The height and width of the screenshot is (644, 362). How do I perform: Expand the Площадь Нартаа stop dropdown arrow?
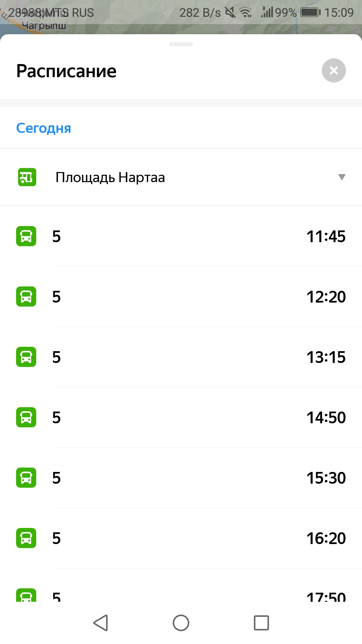click(342, 177)
